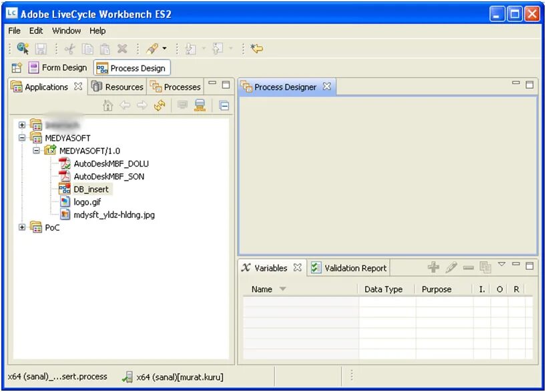This screenshot has width=546, height=392.
Task: Minimize the Process Designer panel
Action: click(x=516, y=83)
